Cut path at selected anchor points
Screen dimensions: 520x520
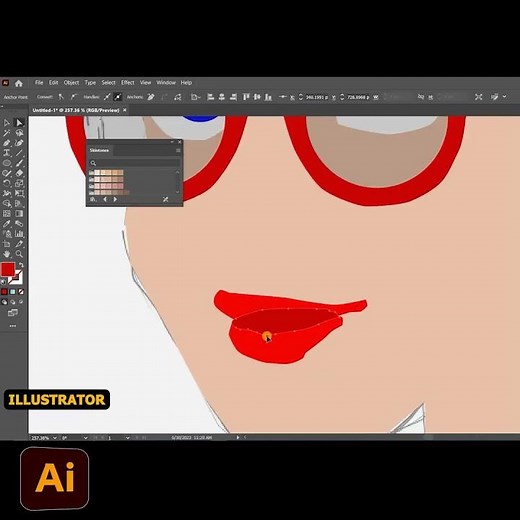pyautogui.click(x=178, y=97)
